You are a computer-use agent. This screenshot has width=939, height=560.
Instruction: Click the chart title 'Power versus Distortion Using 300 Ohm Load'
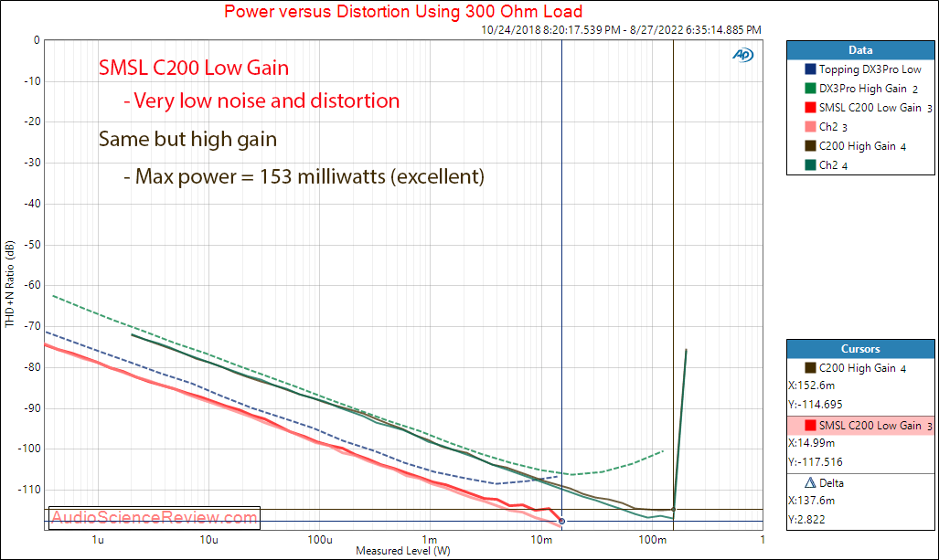tap(403, 11)
